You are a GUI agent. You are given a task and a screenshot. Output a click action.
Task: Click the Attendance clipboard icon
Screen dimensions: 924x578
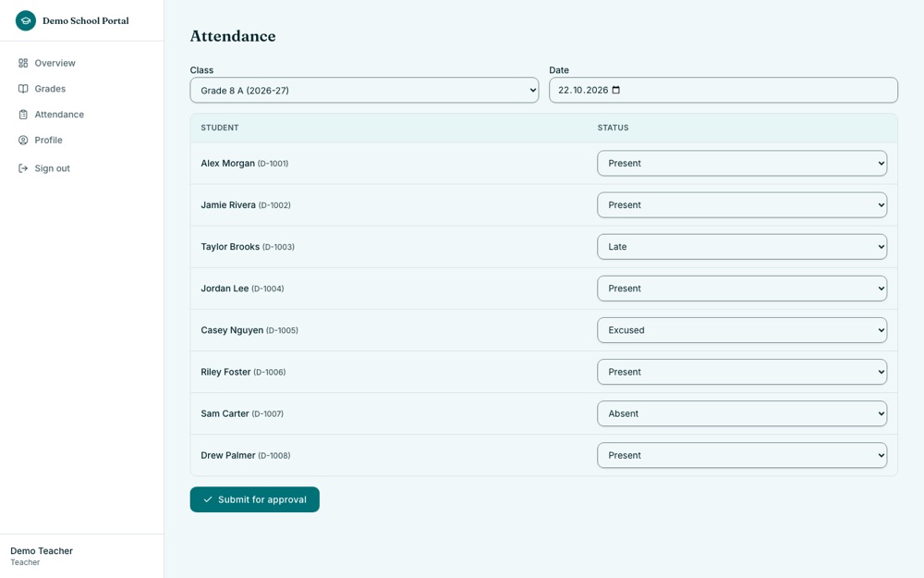(x=23, y=115)
